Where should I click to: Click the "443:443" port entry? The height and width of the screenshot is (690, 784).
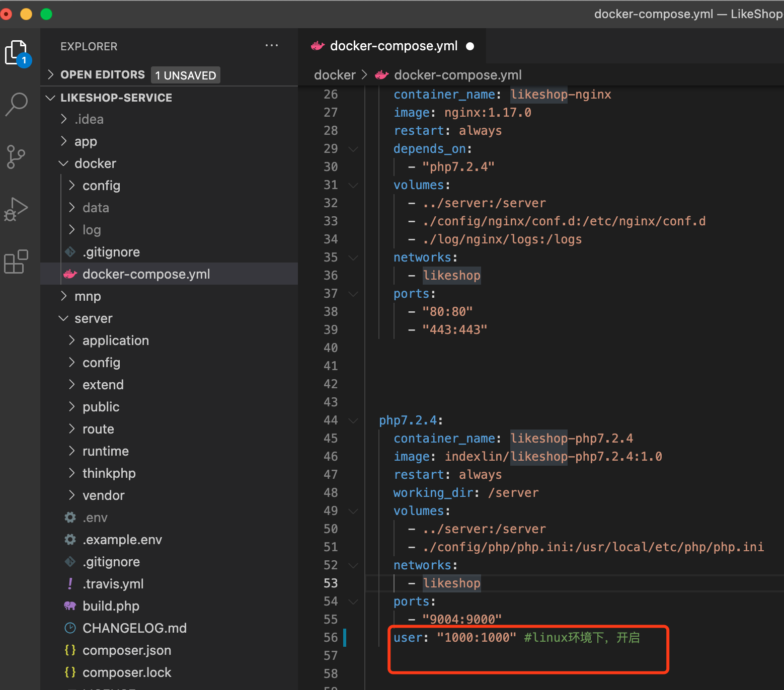pos(455,330)
